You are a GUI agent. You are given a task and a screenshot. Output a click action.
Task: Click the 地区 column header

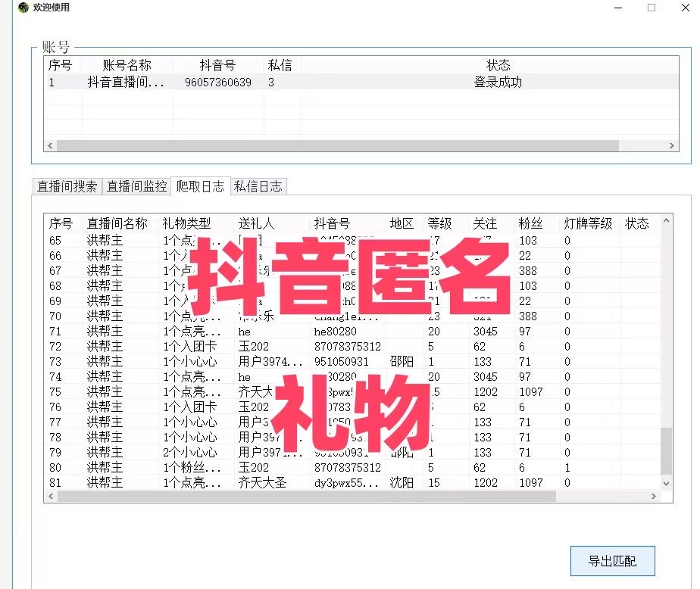click(400, 223)
